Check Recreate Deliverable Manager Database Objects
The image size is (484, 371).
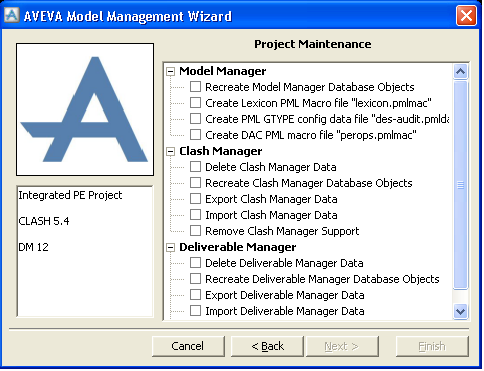click(195, 279)
